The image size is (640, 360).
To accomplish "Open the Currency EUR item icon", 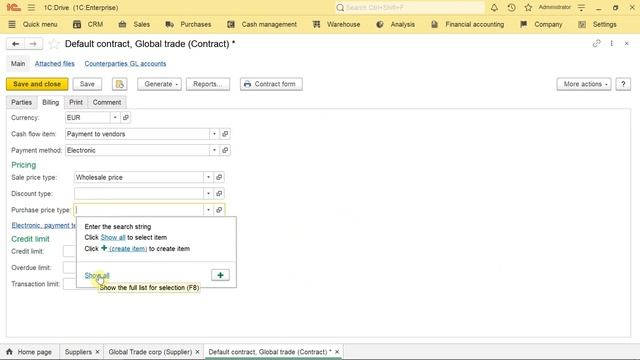I will pyautogui.click(x=126, y=118).
